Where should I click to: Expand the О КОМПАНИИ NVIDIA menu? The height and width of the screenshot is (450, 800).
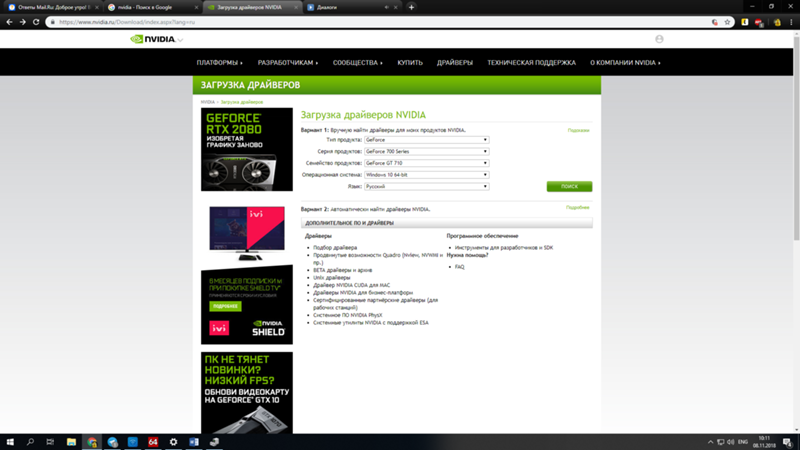tap(625, 63)
